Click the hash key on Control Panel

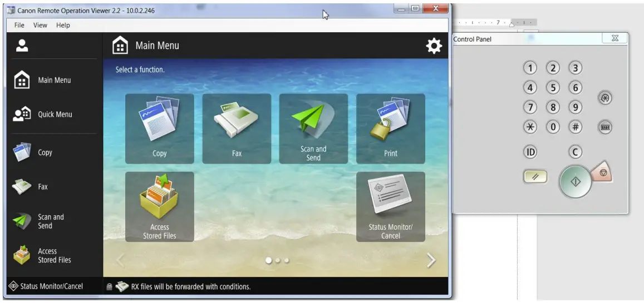pyautogui.click(x=576, y=127)
